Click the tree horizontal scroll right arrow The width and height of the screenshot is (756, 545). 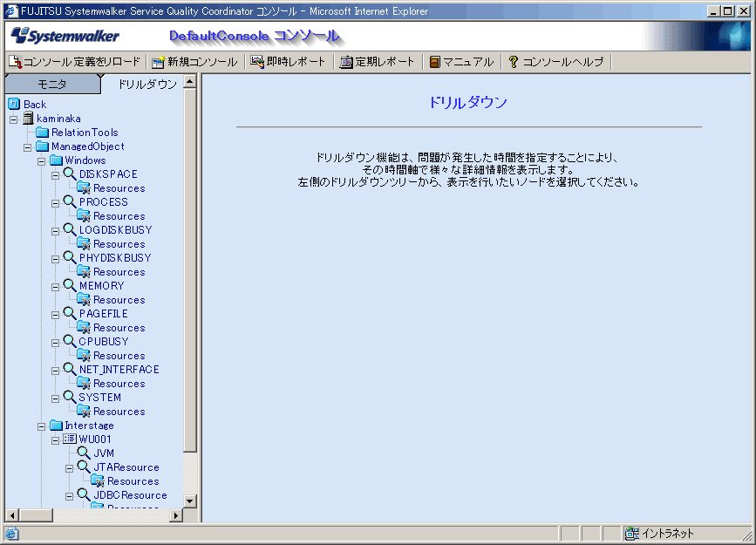pyautogui.click(x=176, y=515)
